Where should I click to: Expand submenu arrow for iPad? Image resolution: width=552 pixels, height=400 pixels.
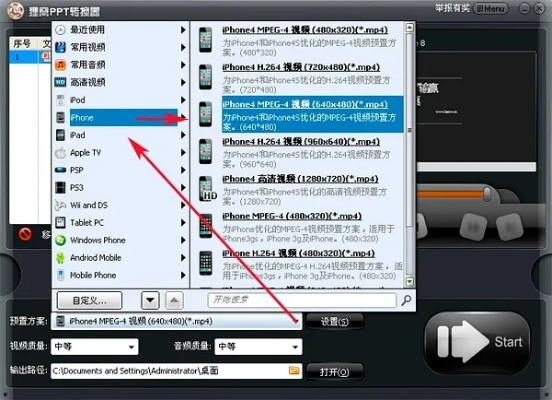coord(183,135)
